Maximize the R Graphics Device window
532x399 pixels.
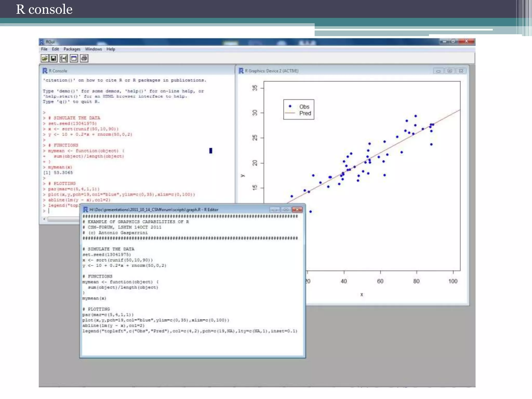[x=450, y=71]
